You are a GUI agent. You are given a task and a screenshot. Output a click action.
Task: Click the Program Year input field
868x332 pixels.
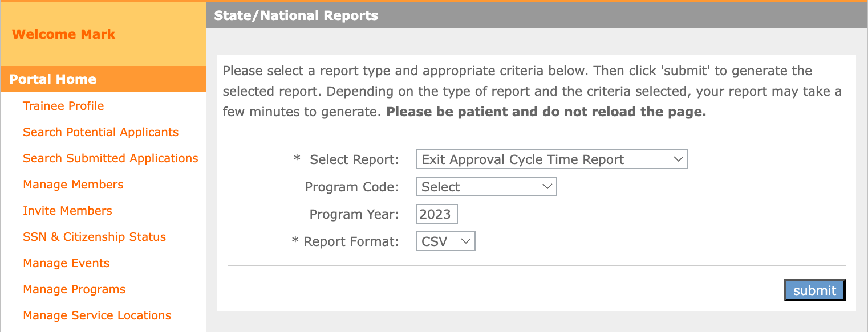click(x=436, y=214)
